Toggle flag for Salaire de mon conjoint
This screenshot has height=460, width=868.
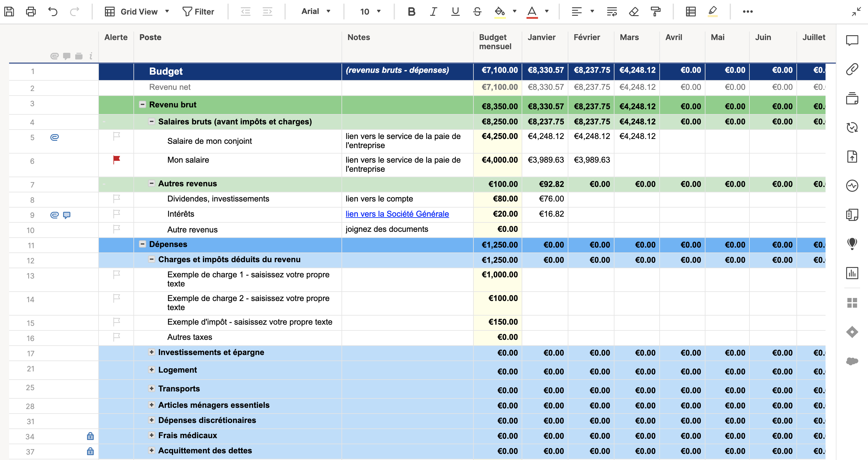click(x=116, y=137)
